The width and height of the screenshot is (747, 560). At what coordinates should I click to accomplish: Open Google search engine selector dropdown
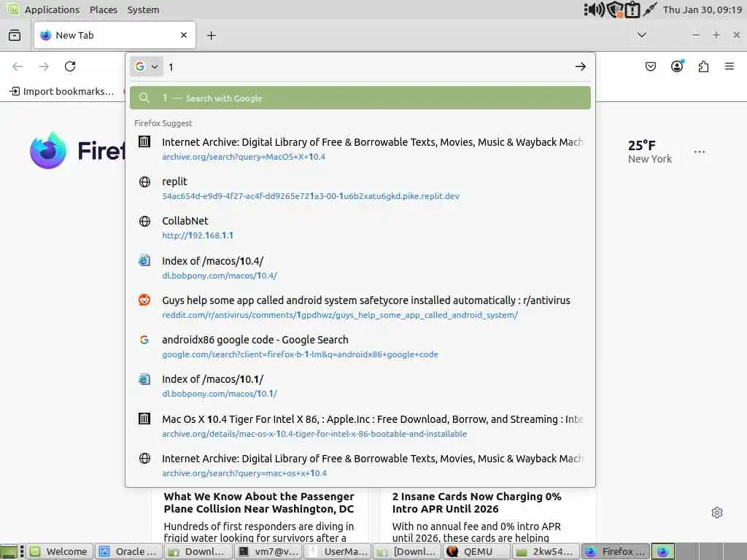click(146, 66)
